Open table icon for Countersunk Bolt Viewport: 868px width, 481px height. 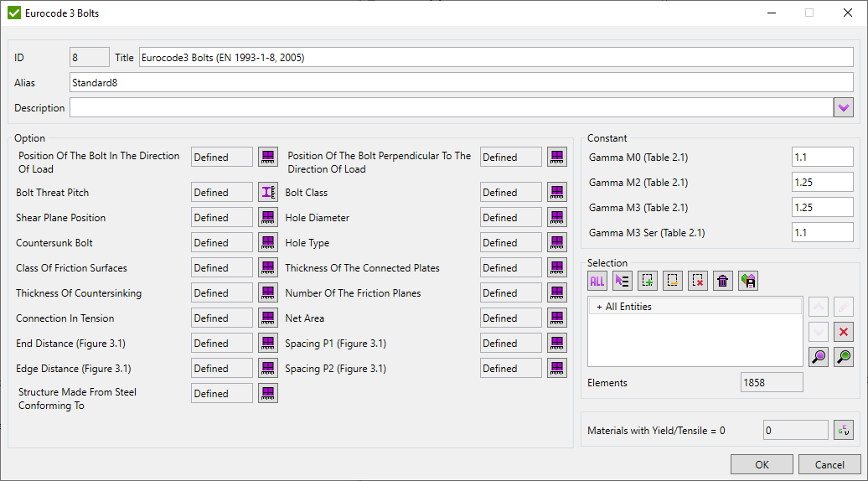tap(268, 242)
